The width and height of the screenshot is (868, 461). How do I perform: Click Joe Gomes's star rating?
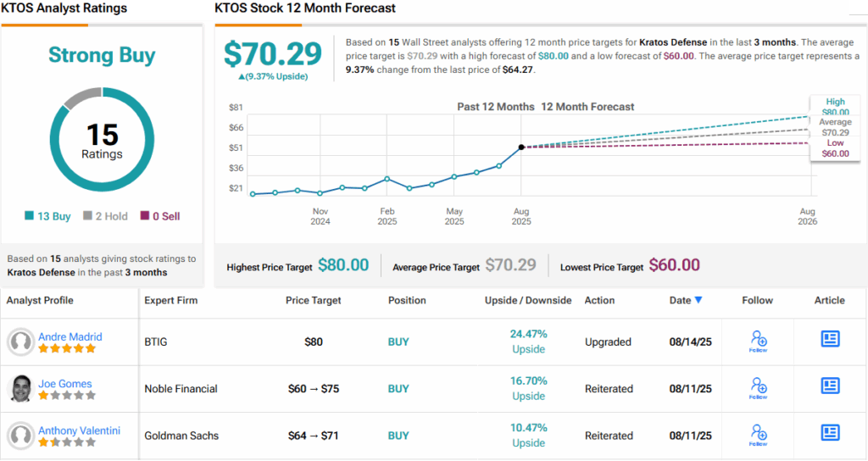(67, 395)
